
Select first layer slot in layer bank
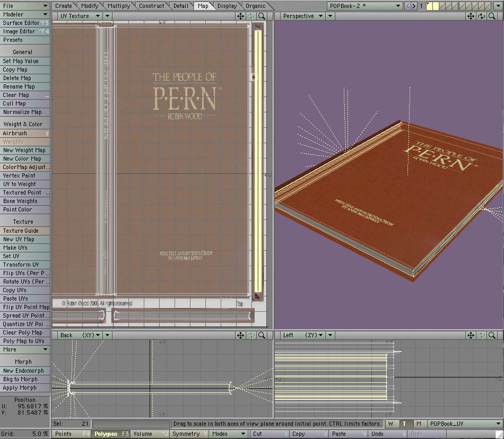pos(429,6)
